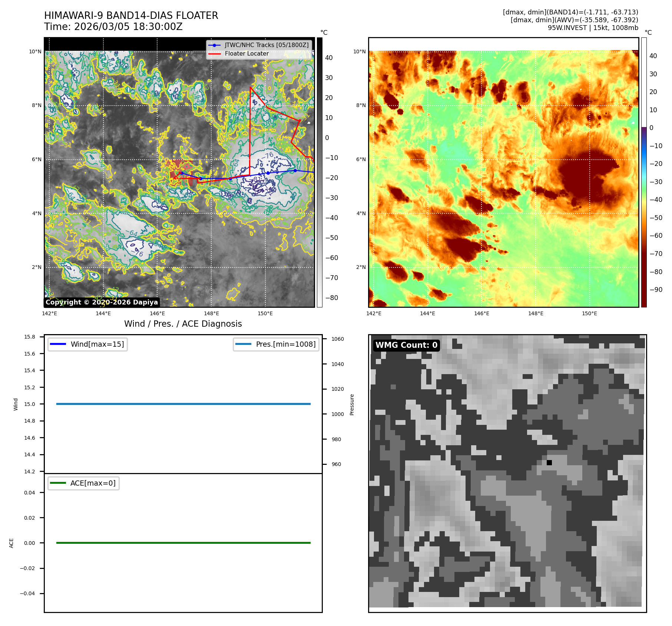
Task: Click the flat green ACE line
Action: [x=183, y=543]
